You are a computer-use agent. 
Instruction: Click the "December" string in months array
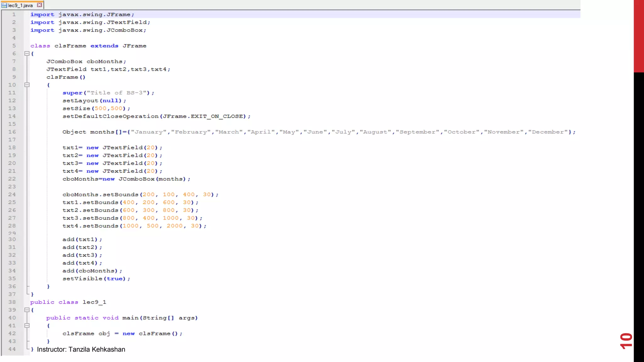pos(548,132)
